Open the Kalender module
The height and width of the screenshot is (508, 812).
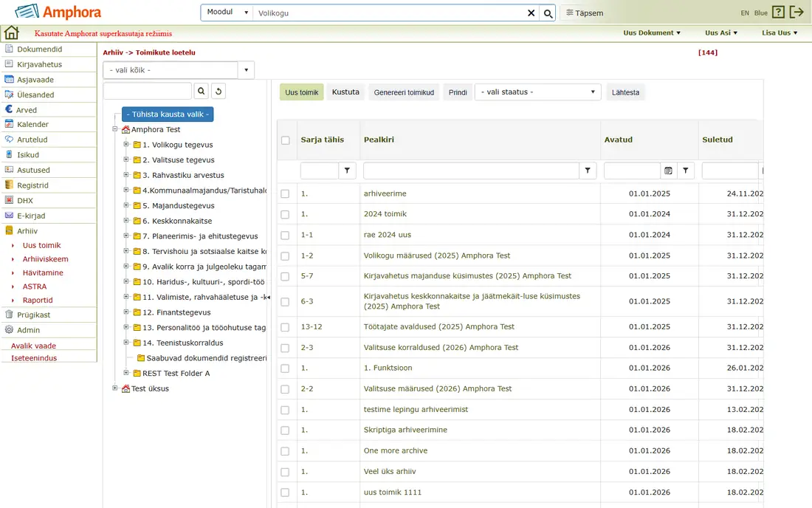32,124
